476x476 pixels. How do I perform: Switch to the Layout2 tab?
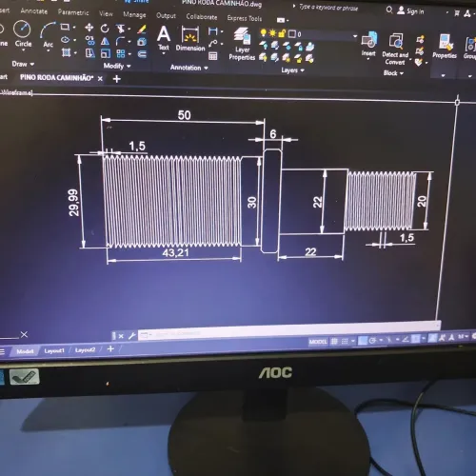85,350
